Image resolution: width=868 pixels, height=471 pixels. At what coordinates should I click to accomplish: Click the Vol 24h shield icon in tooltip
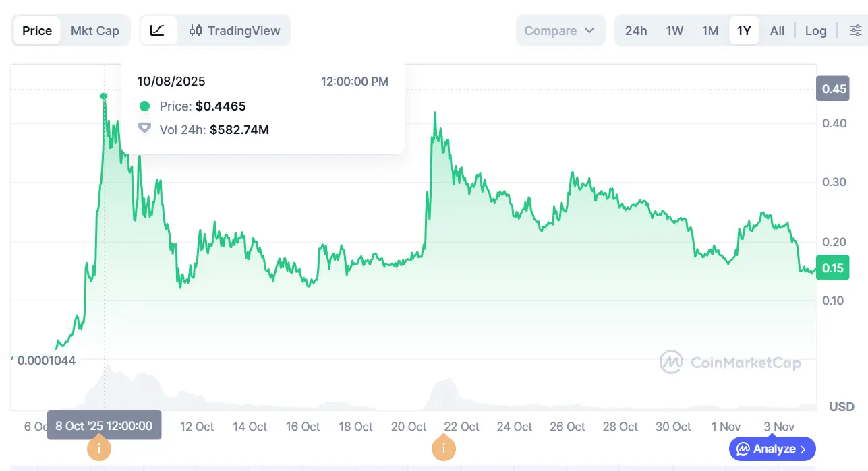point(144,128)
